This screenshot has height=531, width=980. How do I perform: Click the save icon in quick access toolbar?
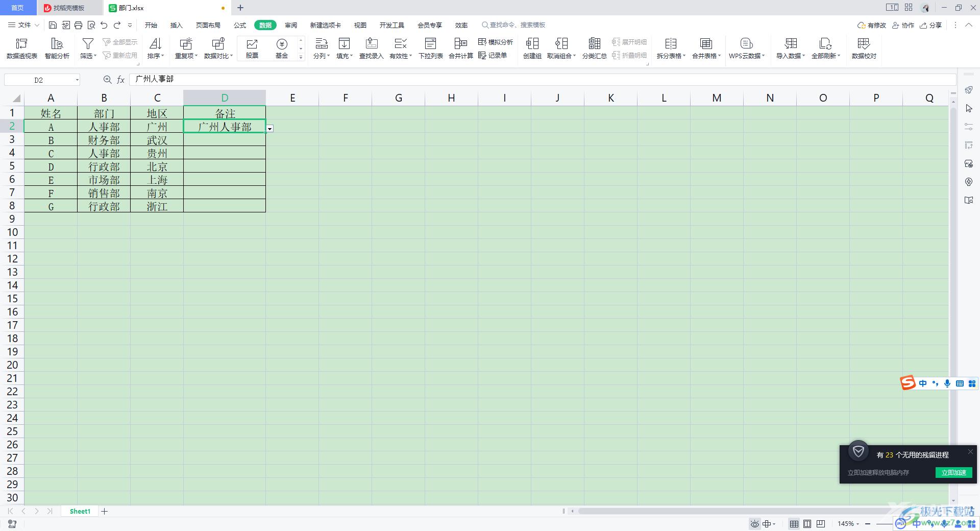point(53,25)
